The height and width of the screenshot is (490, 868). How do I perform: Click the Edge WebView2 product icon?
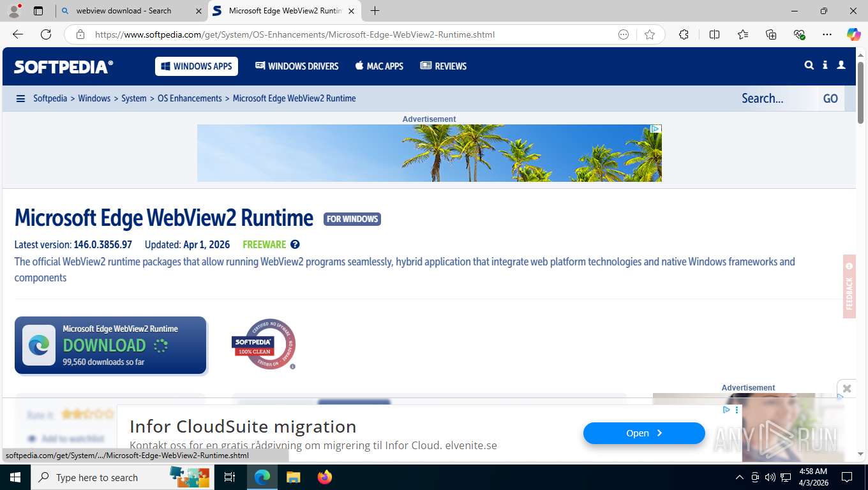[x=39, y=345]
